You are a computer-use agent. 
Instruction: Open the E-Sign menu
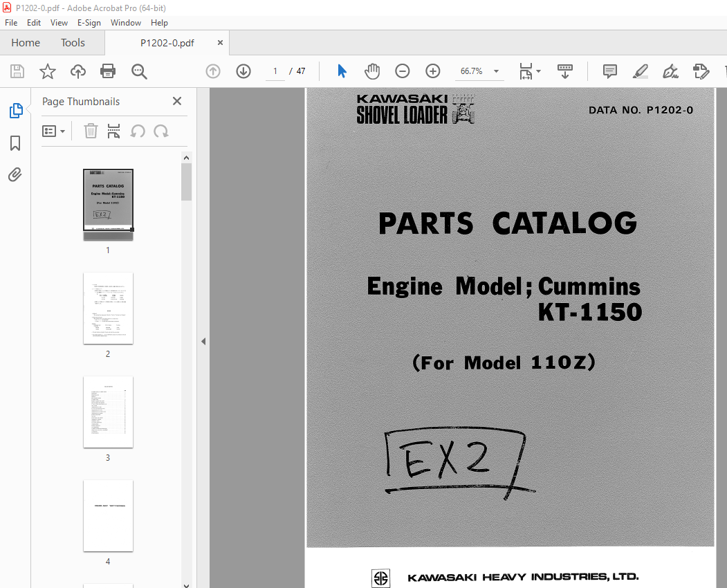(x=89, y=23)
